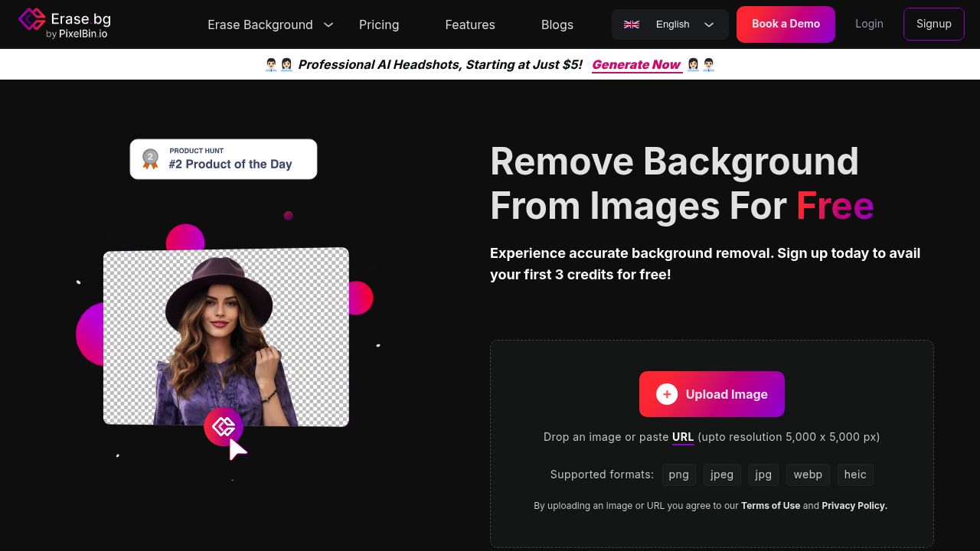Image resolution: width=980 pixels, height=551 pixels.
Task: Click the by PixelBin.io text under logo
Action: pos(77,34)
